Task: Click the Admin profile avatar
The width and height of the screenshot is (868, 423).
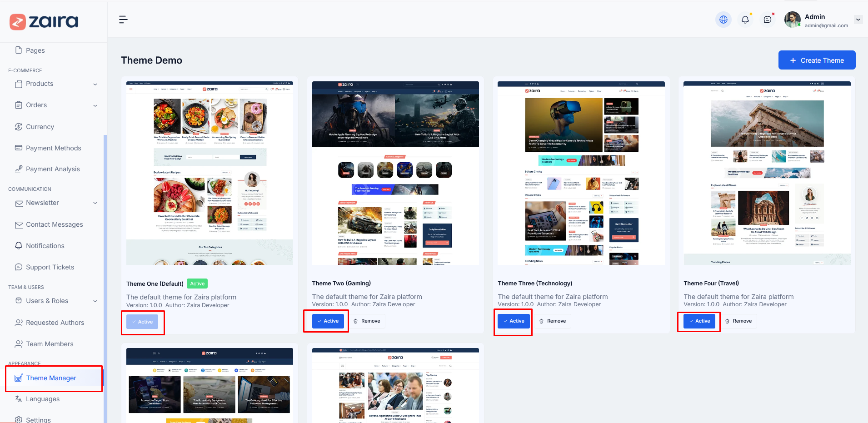Action: (792, 20)
